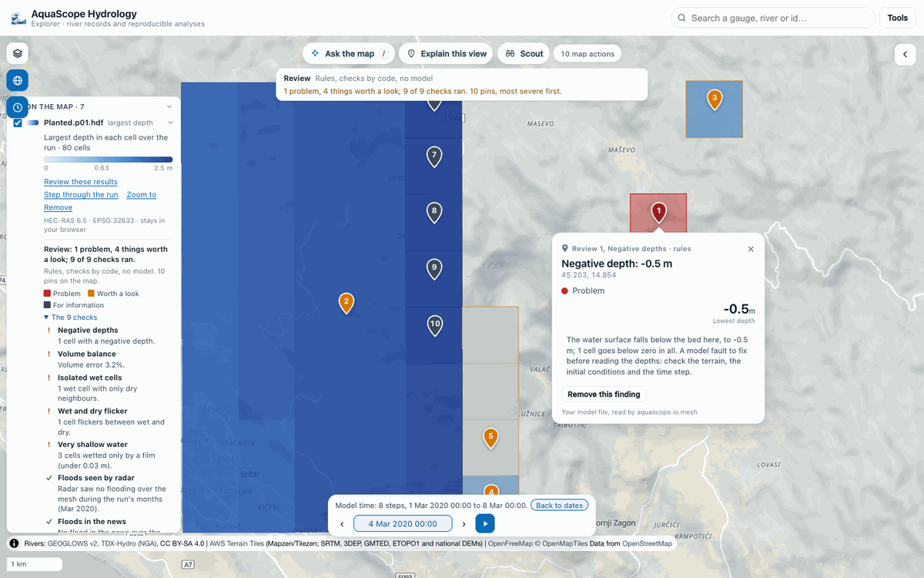Image resolution: width=924 pixels, height=578 pixels.
Task: Click the 4 Mar 2020 00:00 time field
Action: point(403,524)
